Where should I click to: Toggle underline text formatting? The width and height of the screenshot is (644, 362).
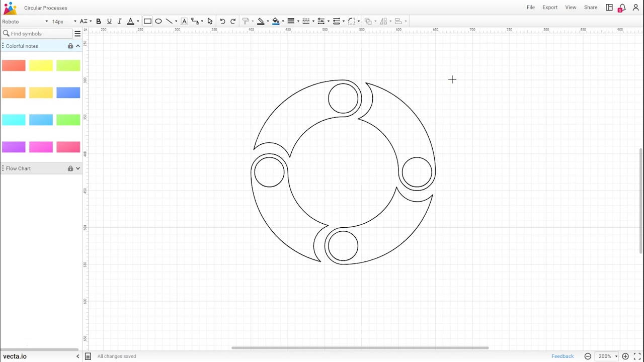pyautogui.click(x=109, y=21)
